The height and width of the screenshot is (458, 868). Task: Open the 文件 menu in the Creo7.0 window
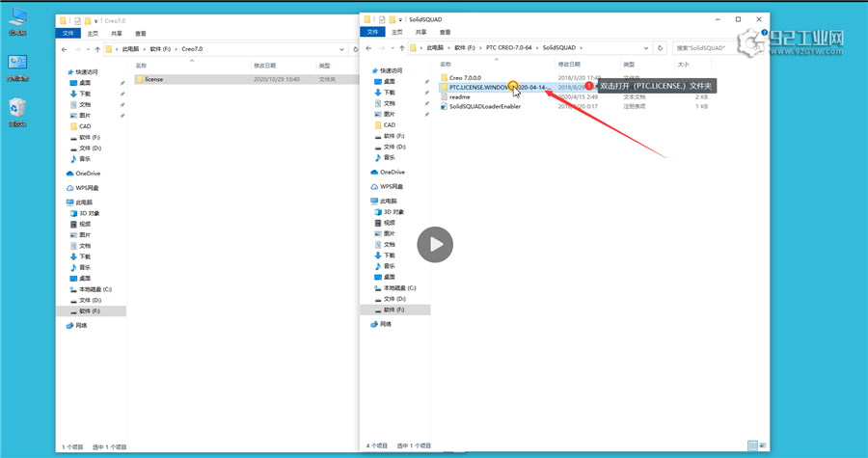coord(68,33)
